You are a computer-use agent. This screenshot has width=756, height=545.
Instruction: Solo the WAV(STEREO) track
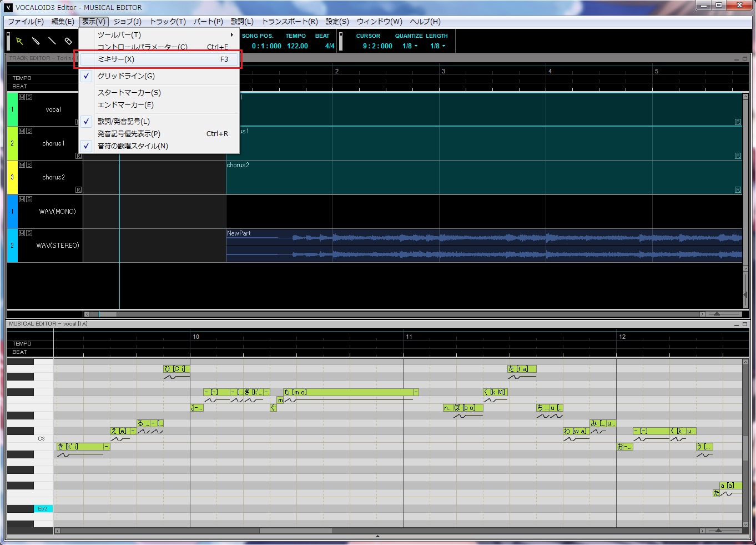(29, 233)
